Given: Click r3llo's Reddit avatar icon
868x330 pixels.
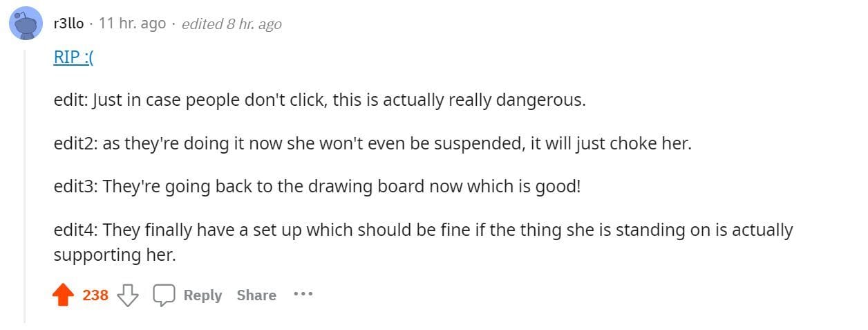Looking at the screenshot, I should (x=26, y=24).
